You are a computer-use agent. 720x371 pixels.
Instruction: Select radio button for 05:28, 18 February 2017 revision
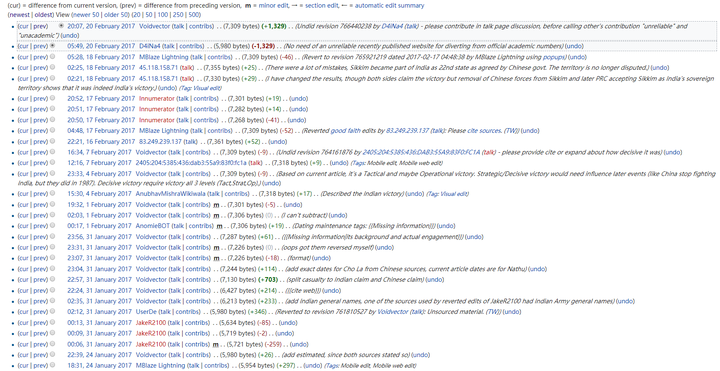point(52,57)
